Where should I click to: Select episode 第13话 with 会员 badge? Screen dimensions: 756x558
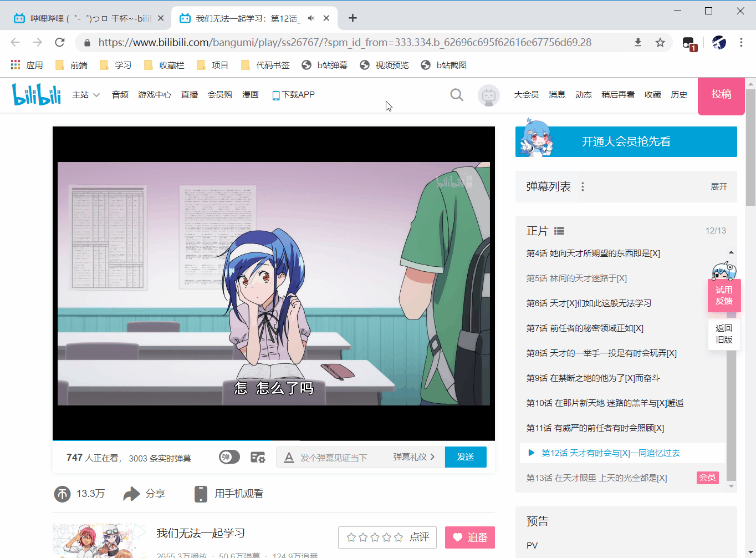tap(622, 478)
